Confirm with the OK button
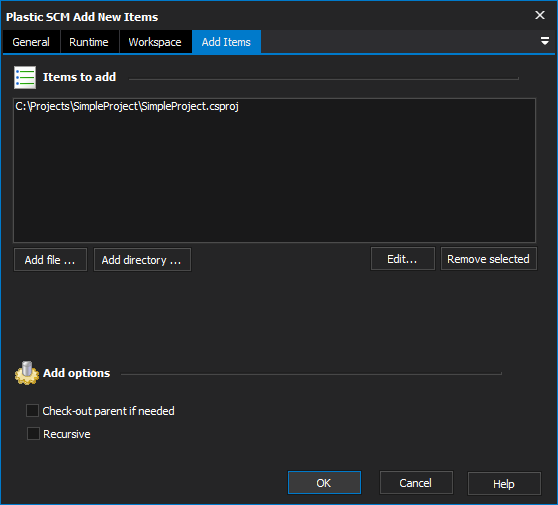 [324, 483]
